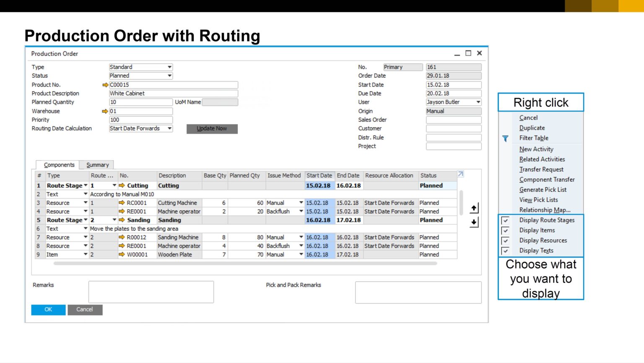Image resolution: width=644 pixels, height=363 pixels.
Task: Open resource RC0001 Cutting Machine link arrow
Action: click(x=122, y=203)
